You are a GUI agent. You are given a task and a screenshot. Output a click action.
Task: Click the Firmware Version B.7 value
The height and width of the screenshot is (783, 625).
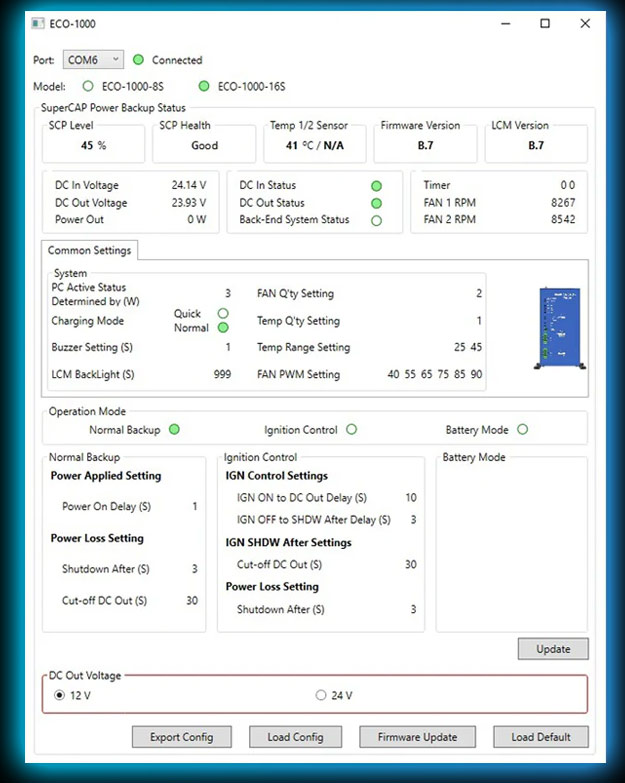coord(425,145)
